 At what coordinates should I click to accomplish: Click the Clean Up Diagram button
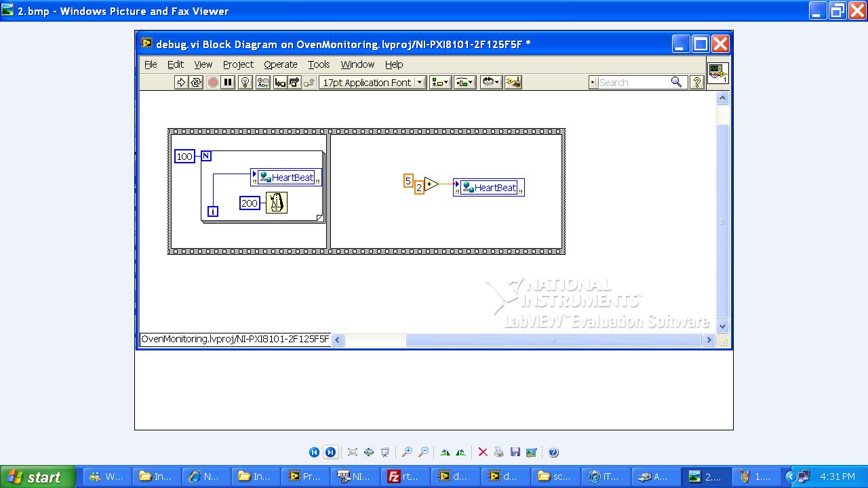(513, 82)
